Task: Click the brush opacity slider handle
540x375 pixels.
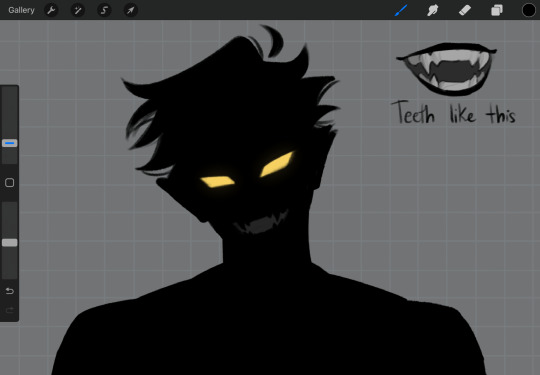Action: [x=10, y=243]
